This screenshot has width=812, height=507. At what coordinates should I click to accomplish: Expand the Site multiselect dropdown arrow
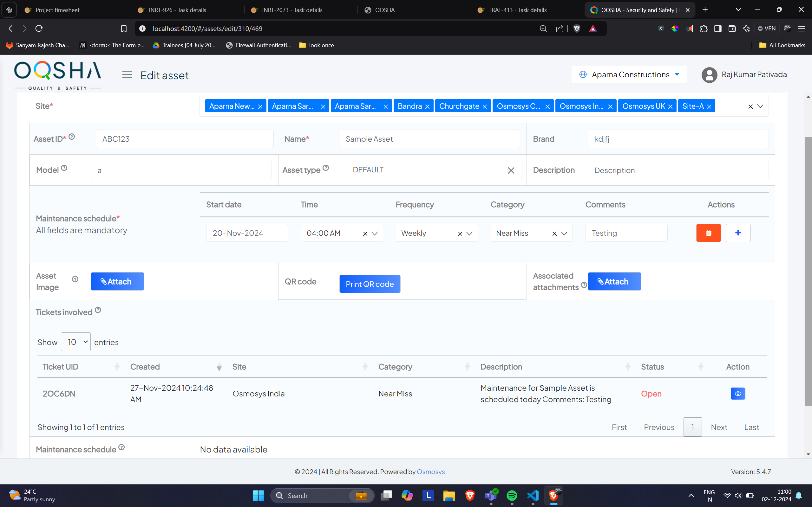760,106
